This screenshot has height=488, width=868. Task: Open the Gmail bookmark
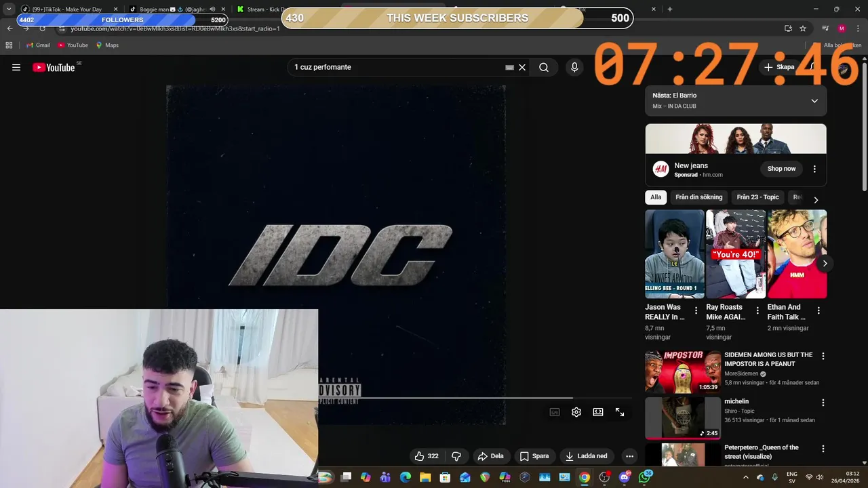[x=38, y=45]
